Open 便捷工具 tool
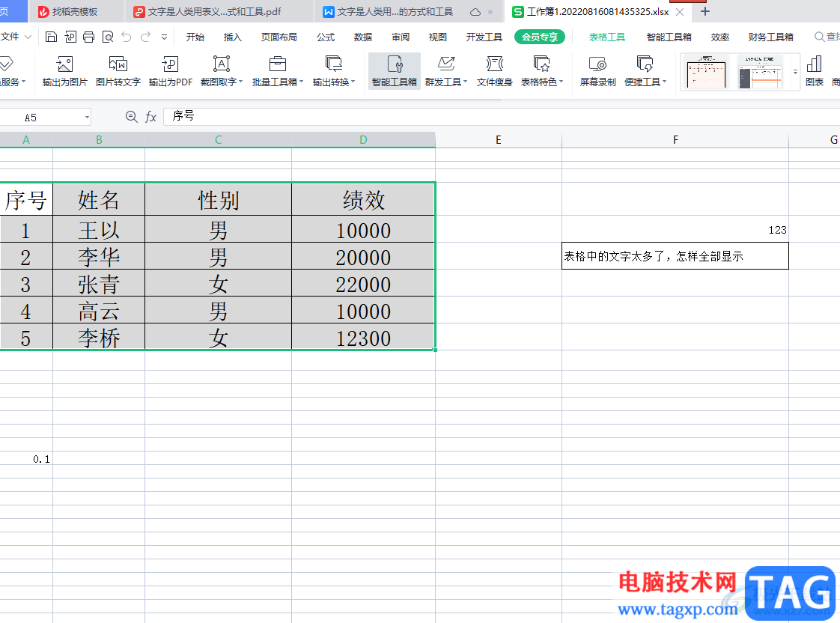The image size is (840, 623). pyautogui.click(x=645, y=70)
